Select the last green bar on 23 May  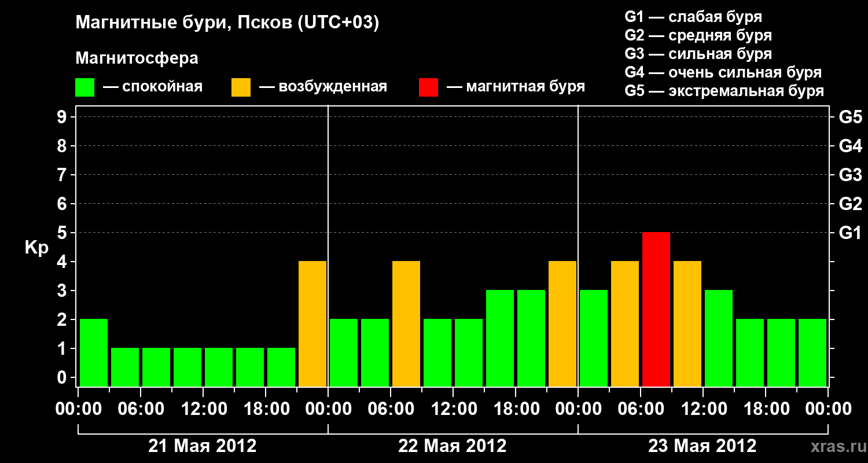812,352
